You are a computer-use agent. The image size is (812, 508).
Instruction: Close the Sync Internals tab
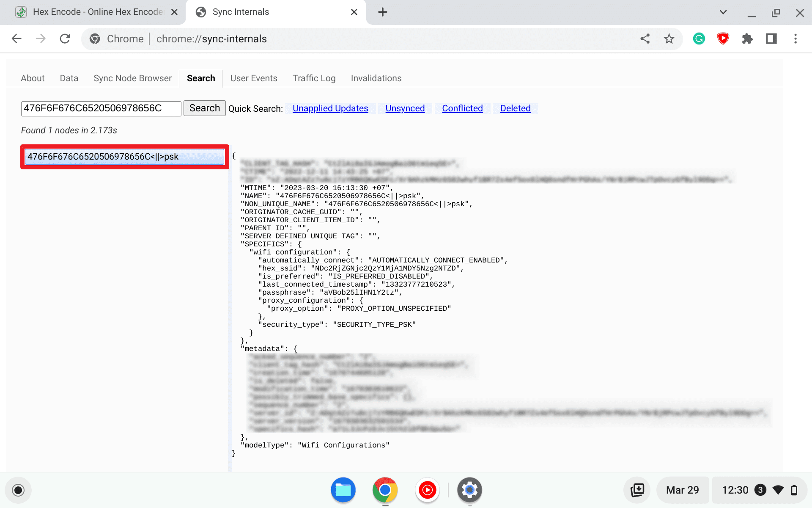pos(354,12)
